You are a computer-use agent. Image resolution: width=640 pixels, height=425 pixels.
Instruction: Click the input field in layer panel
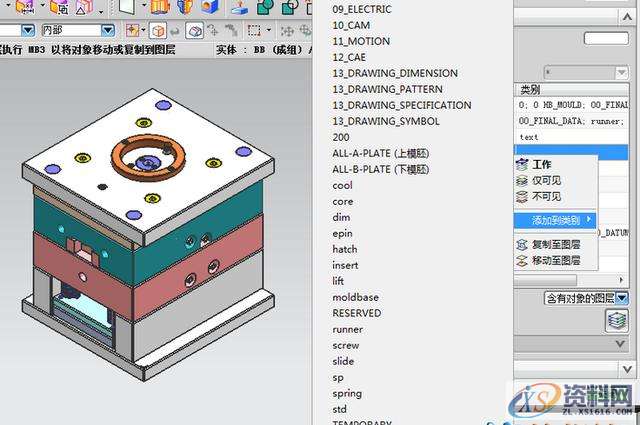pyautogui.click(x=606, y=38)
